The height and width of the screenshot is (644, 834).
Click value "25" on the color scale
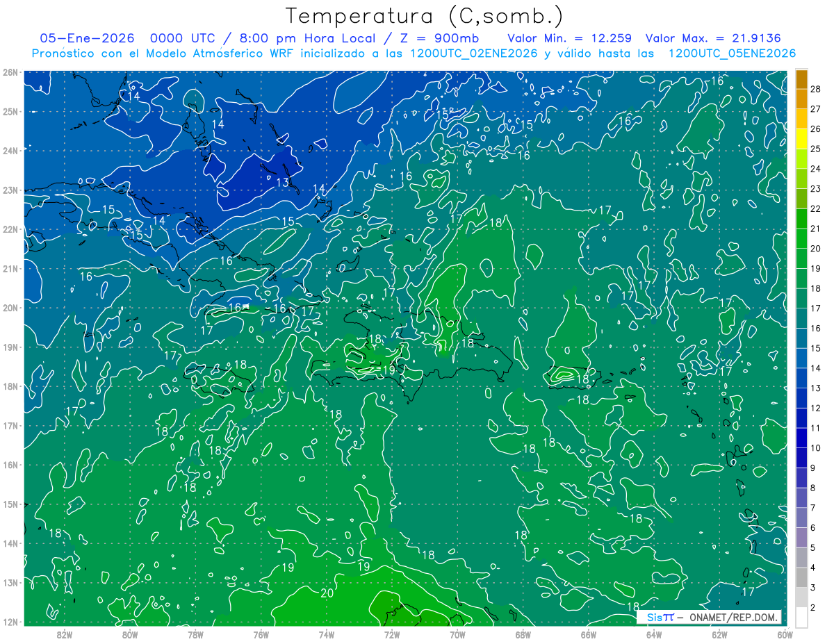point(815,149)
